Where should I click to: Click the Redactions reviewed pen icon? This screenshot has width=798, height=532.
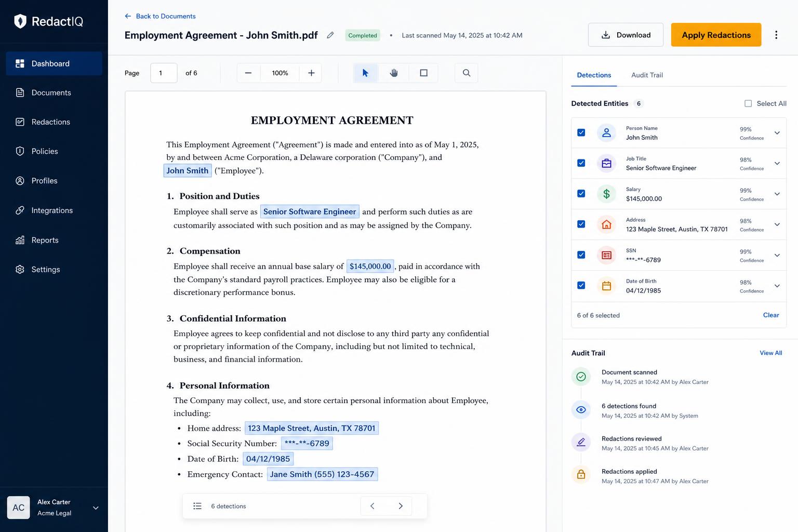581,443
